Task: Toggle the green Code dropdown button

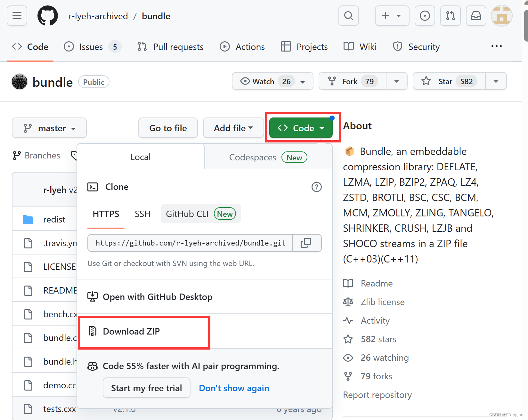Action: [x=301, y=128]
